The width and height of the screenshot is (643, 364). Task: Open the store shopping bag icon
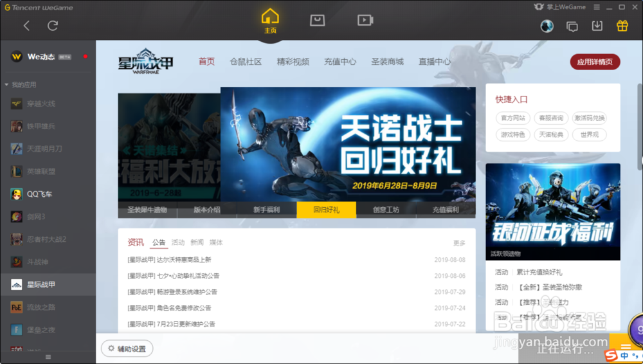click(x=317, y=20)
